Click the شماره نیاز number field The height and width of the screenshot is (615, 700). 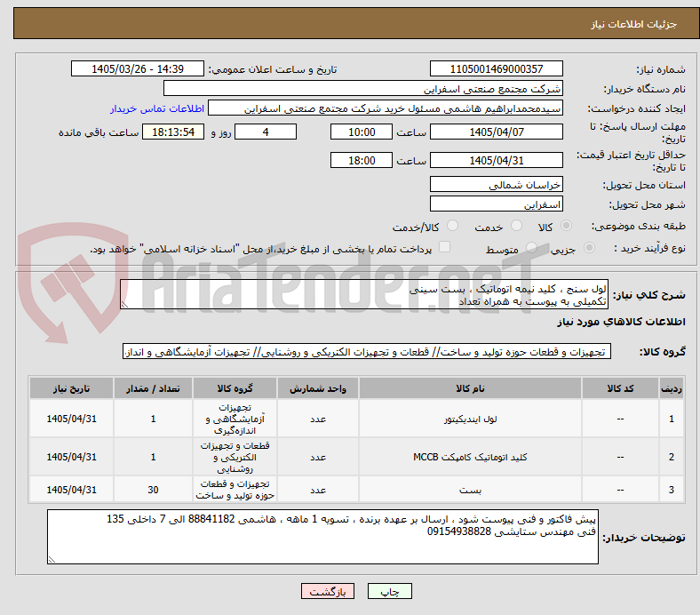496,69
